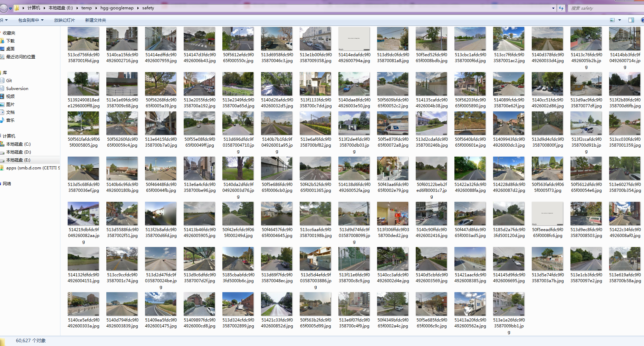644x346 pixels.
Task: Select thumbnail 513d2d47fdc9f035870024be.jpg
Action: pyautogui.click(x=161, y=259)
